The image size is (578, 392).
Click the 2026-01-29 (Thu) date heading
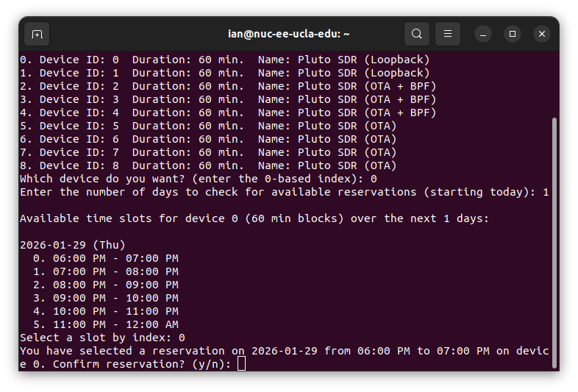[x=72, y=245]
